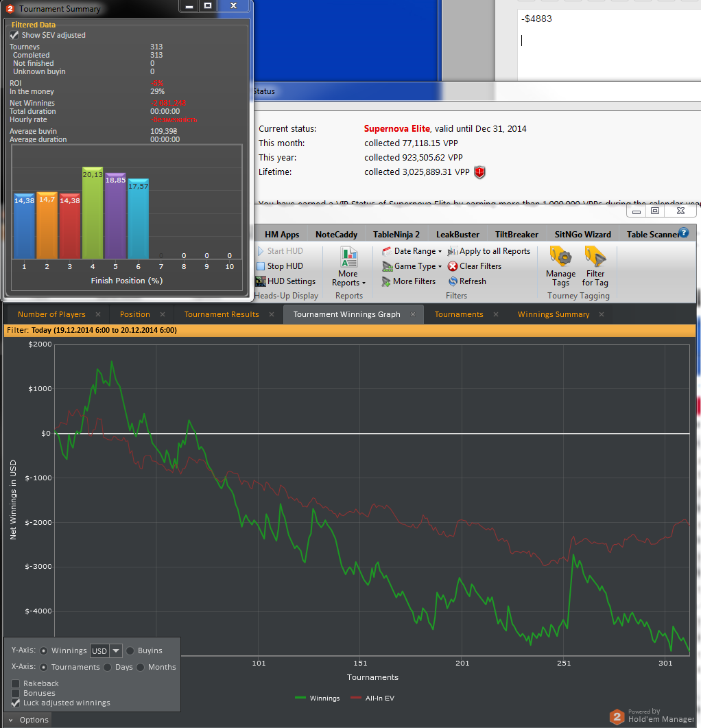Click the red shield badge beside Lifetime VPP
This screenshot has height=728, width=701.
(479, 173)
